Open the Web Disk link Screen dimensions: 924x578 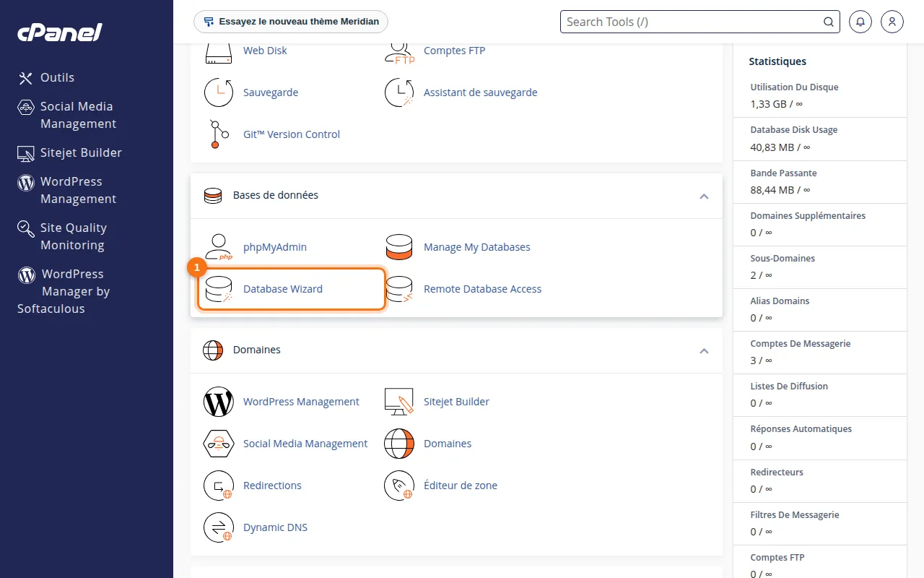pyautogui.click(x=265, y=51)
